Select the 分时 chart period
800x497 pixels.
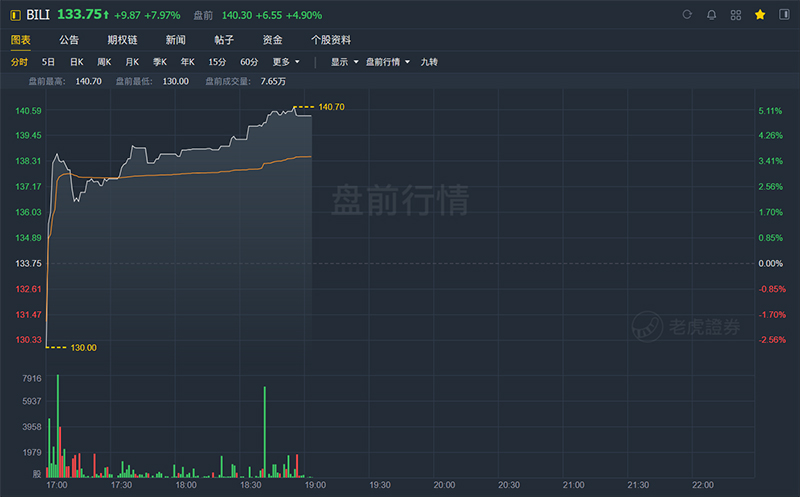pyautogui.click(x=19, y=62)
